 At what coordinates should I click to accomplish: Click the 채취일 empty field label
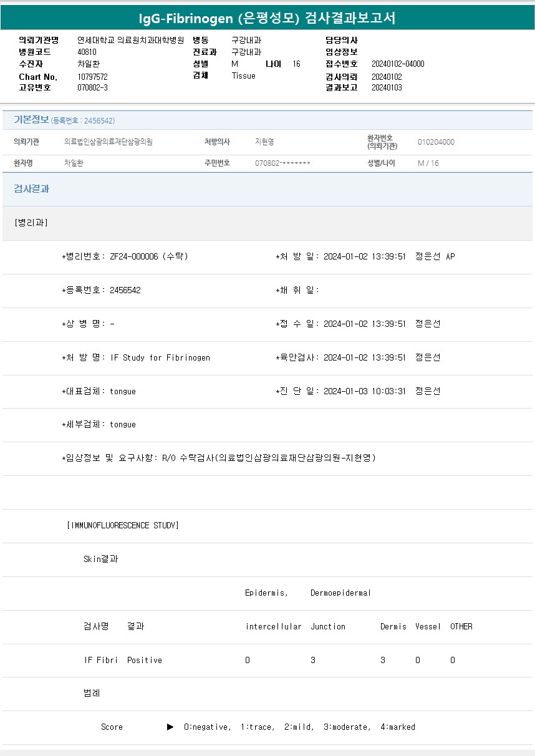tap(297, 290)
